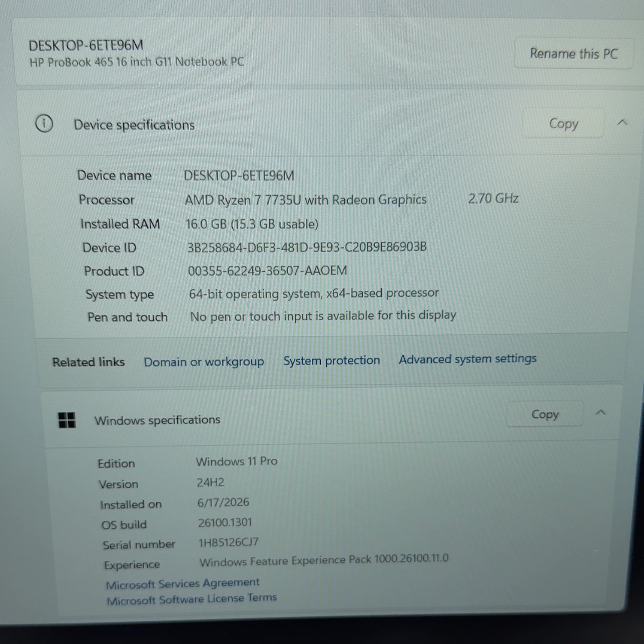Click the HP ProBook 465 model name
The image size is (644, 644).
coord(137,62)
